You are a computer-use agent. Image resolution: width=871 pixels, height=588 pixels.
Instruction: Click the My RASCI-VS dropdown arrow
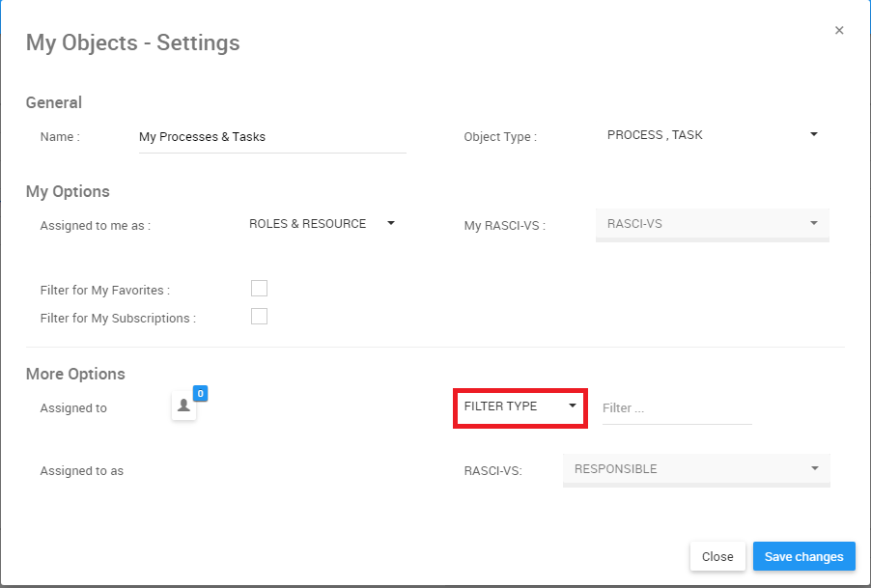pos(814,224)
